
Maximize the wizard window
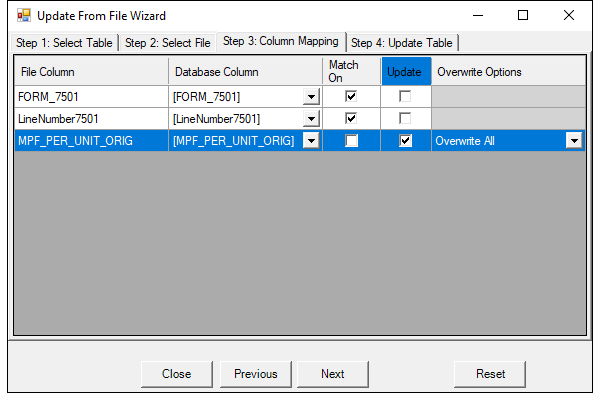click(x=523, y=15)
